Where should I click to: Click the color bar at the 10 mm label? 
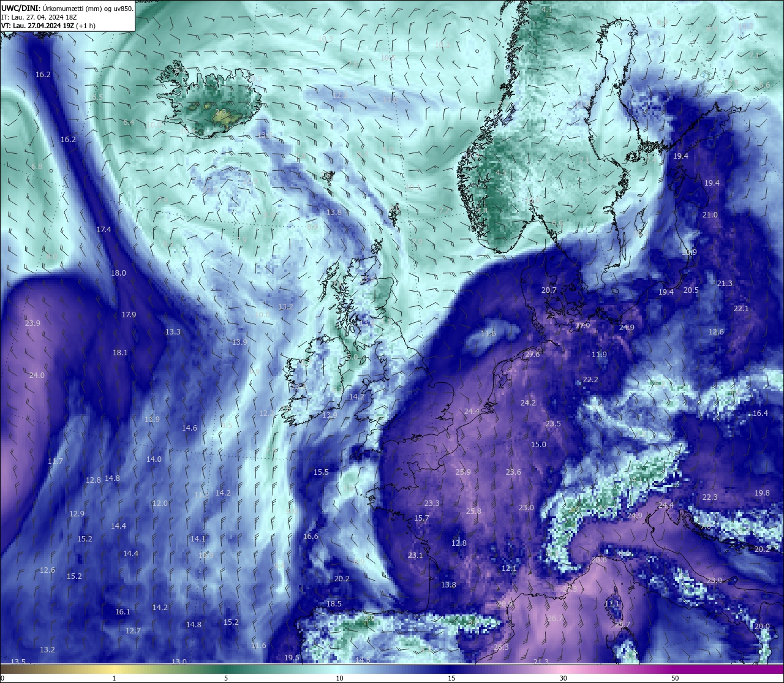click(339, 678)
